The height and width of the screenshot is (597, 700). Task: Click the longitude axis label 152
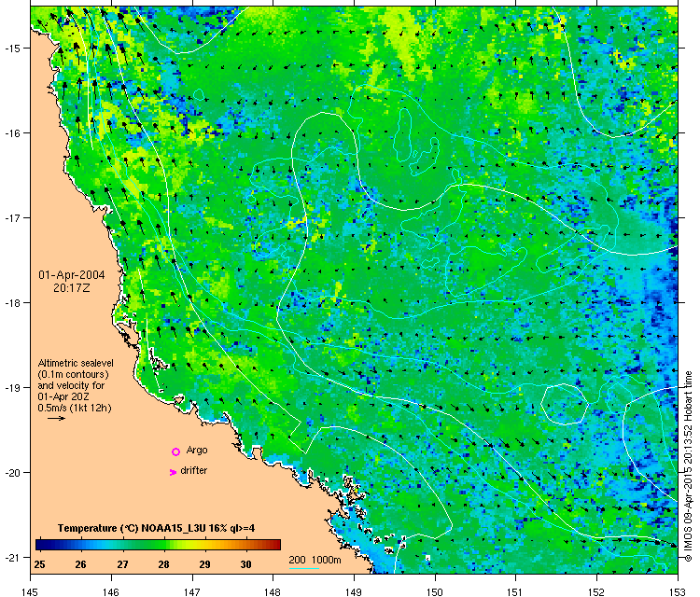coord(596,592)
